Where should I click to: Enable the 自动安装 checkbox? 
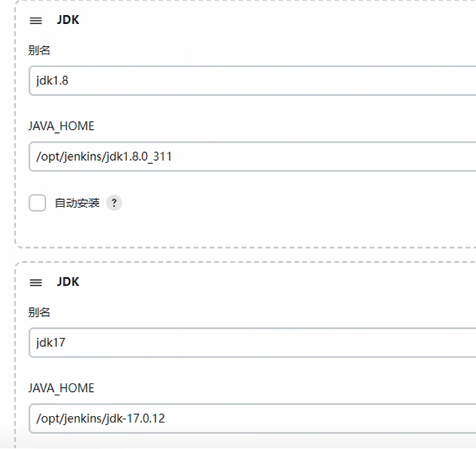click(x=38, y=203)
